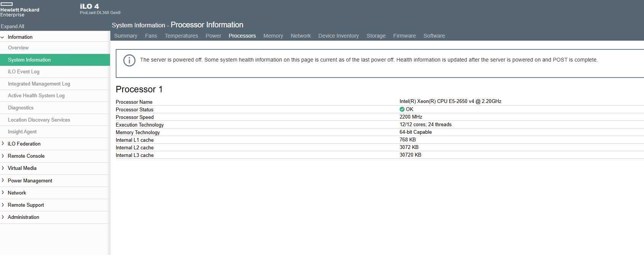Screen dimensions: 644x255
Task: Click the 2200 MHz speed value
Action: click(411, 117)
